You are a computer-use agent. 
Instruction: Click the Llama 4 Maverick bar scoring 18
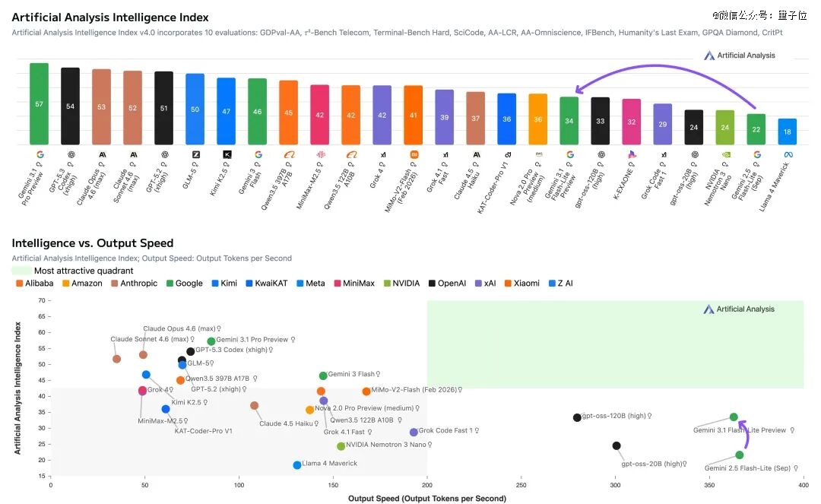[788, 132]
